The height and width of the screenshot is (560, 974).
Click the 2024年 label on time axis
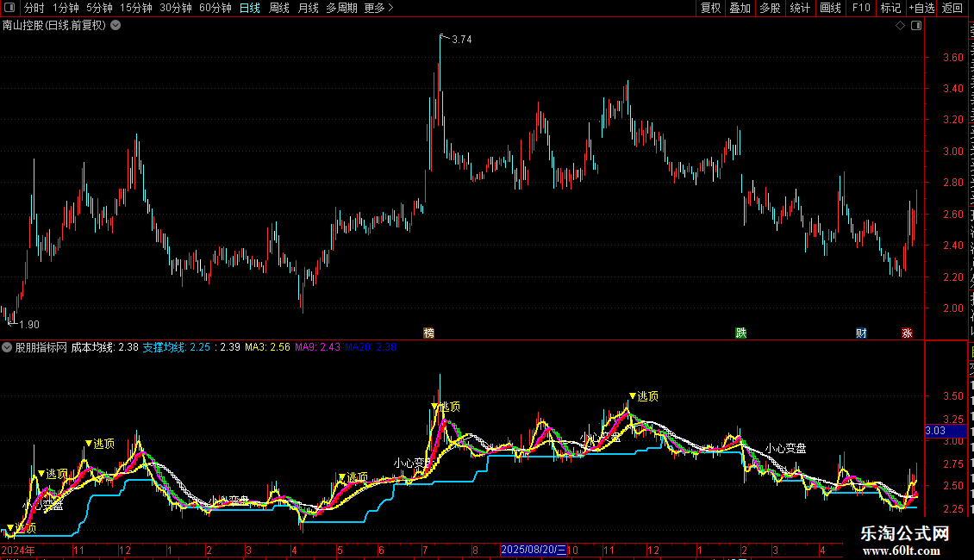(x=18, y=550)
